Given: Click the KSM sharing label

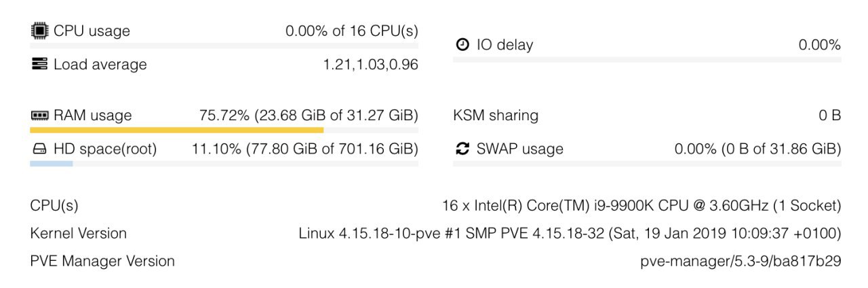Looking at the screenshot, I should (495, 115).
